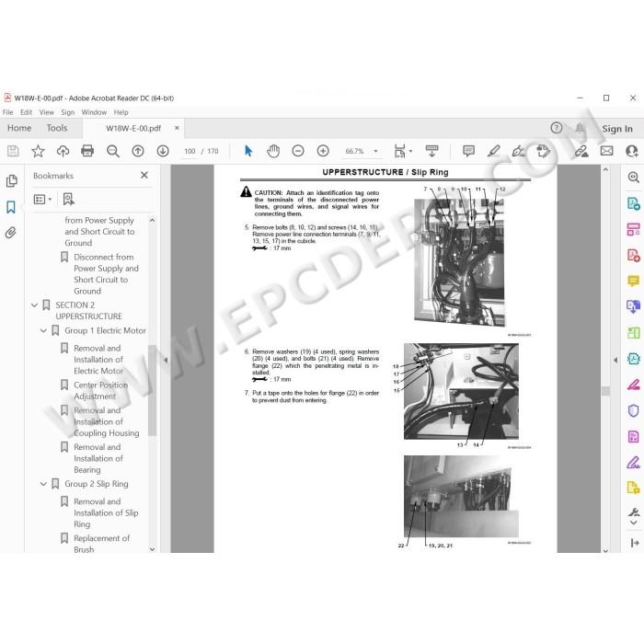
Task: Close the Bookmarks panel
Action: [144, 176]
